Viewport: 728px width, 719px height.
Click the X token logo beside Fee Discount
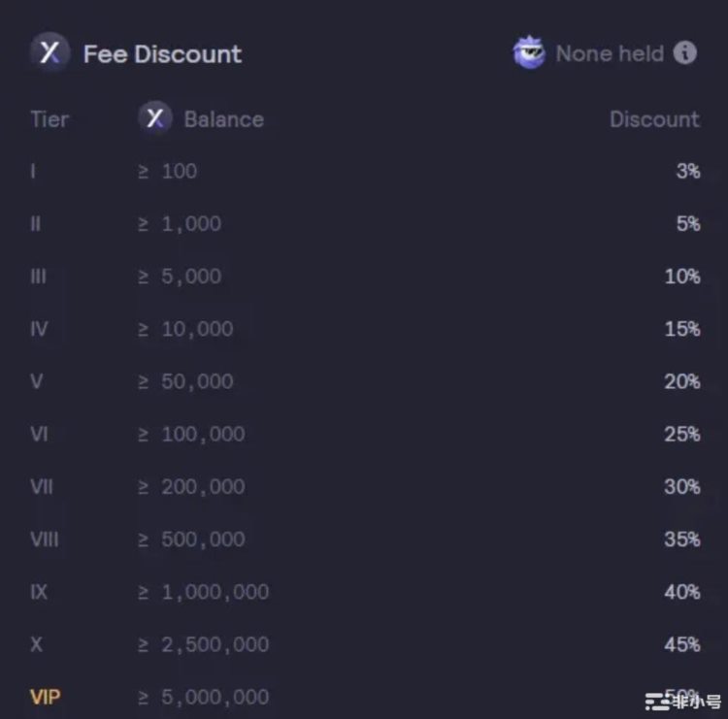pyautogui.click(x=49, y=52)
